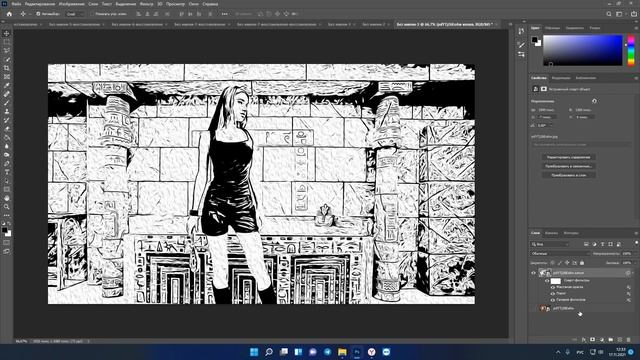
Task: Toggle Show Transform Controls checkbox
Action: coord(92,14)
